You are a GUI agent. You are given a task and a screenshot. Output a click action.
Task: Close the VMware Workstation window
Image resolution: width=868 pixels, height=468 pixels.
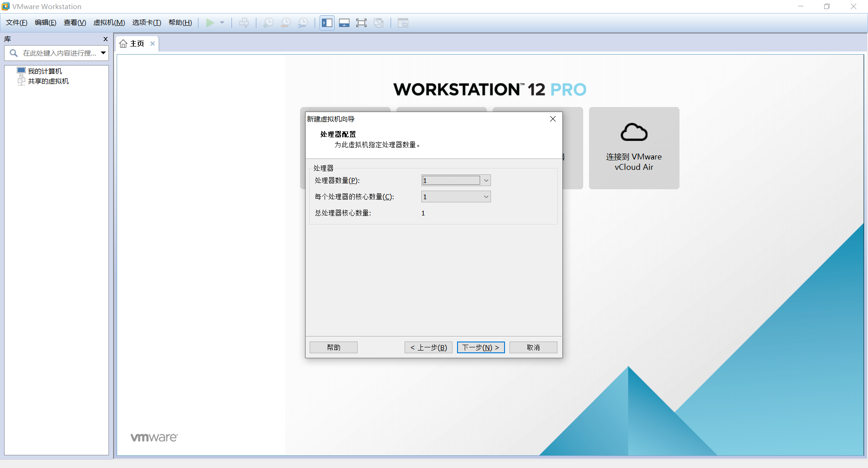pos(854,6)
